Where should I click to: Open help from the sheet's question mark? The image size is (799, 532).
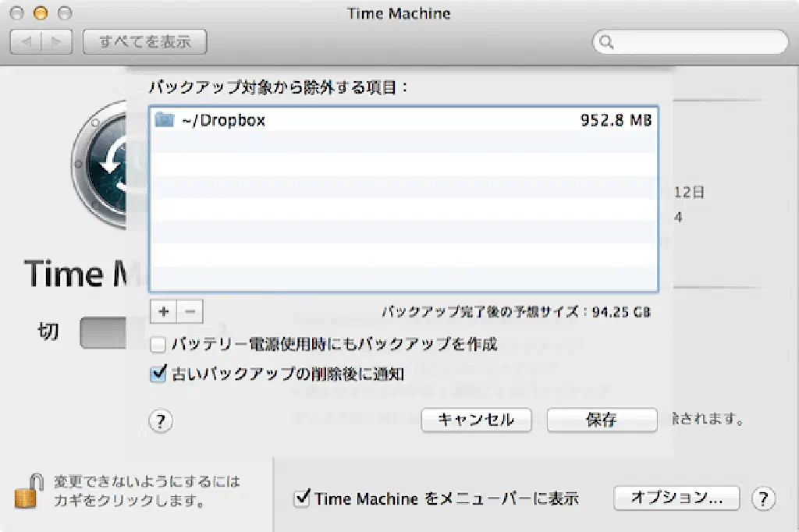[160, 421]
